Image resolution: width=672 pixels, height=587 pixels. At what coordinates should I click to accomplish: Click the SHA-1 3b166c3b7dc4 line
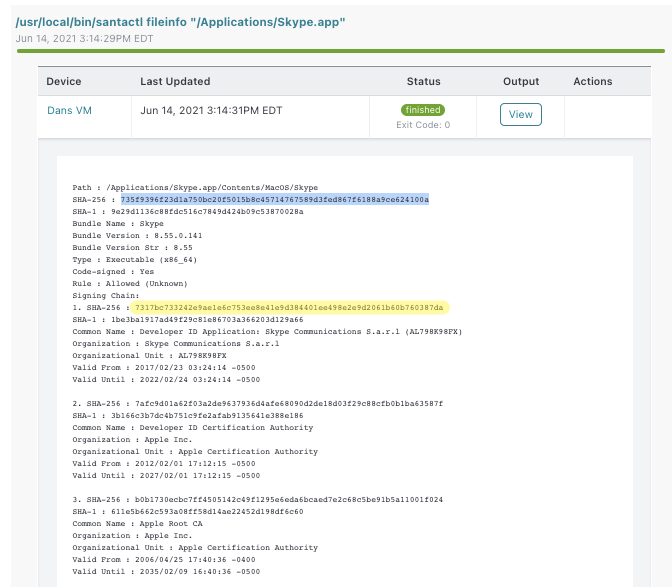coord(188,416)
